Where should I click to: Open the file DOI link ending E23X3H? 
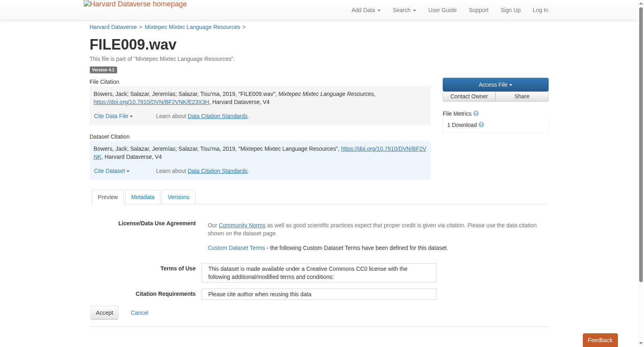point(151,102)
